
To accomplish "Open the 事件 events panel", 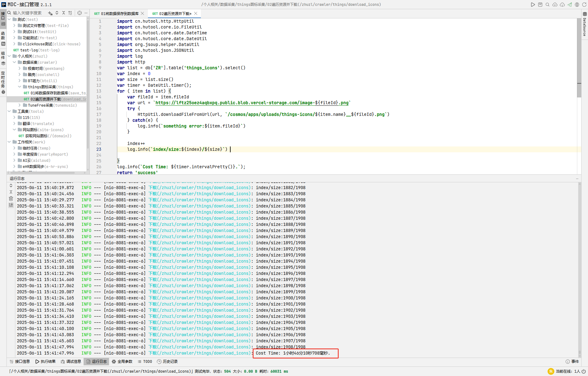I will click(x=572, y=362).
